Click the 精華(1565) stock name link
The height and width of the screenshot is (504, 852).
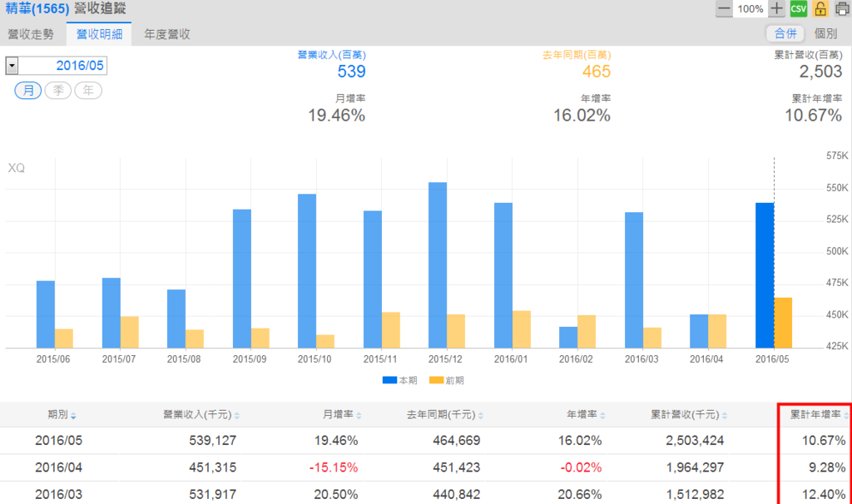tap(37, 8)
